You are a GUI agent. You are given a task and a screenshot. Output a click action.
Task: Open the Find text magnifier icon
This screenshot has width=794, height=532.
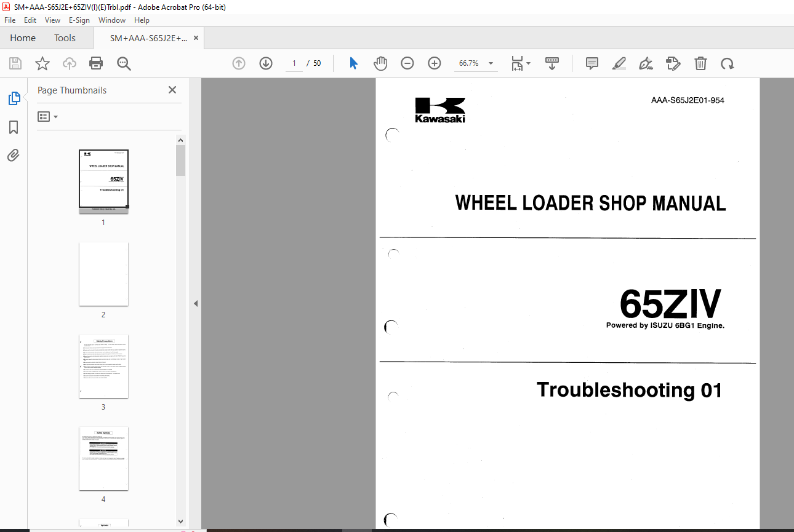pos(124,63)
